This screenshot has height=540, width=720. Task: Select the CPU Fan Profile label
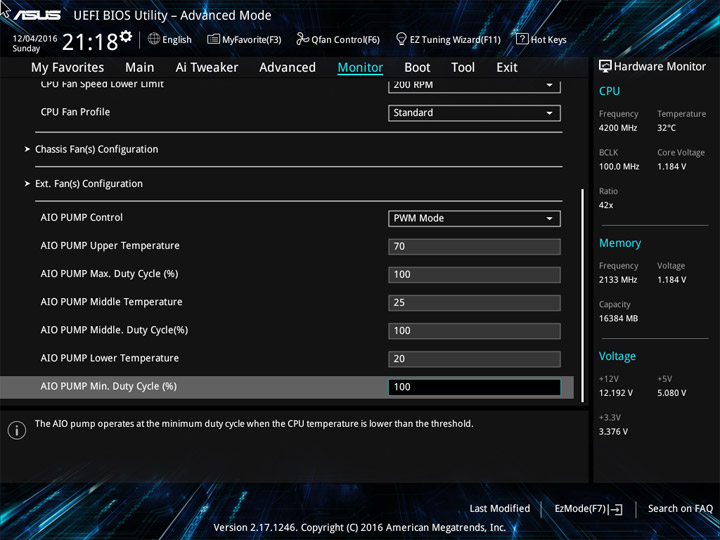tap(75, 112)
